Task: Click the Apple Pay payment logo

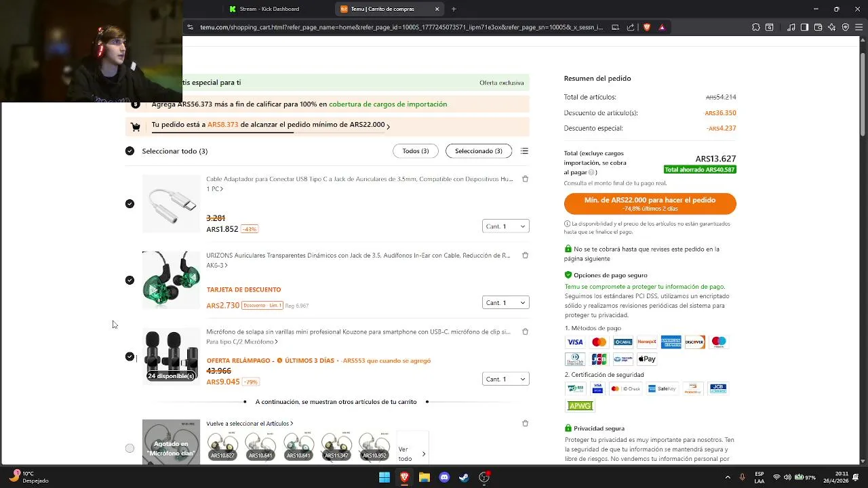Action: coord(647,359)
